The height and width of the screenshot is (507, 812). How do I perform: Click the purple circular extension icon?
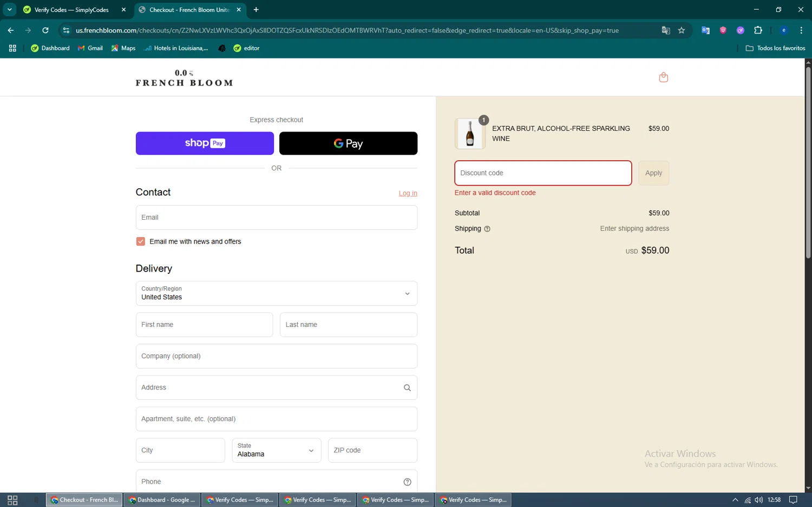[x=740, y=30]
